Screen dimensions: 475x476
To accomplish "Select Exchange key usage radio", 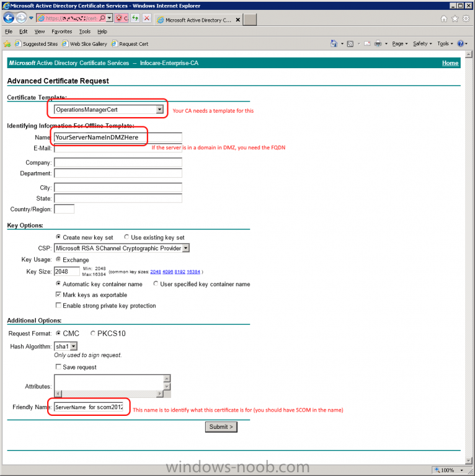I will pyautogui.click(x=58, y=259).
